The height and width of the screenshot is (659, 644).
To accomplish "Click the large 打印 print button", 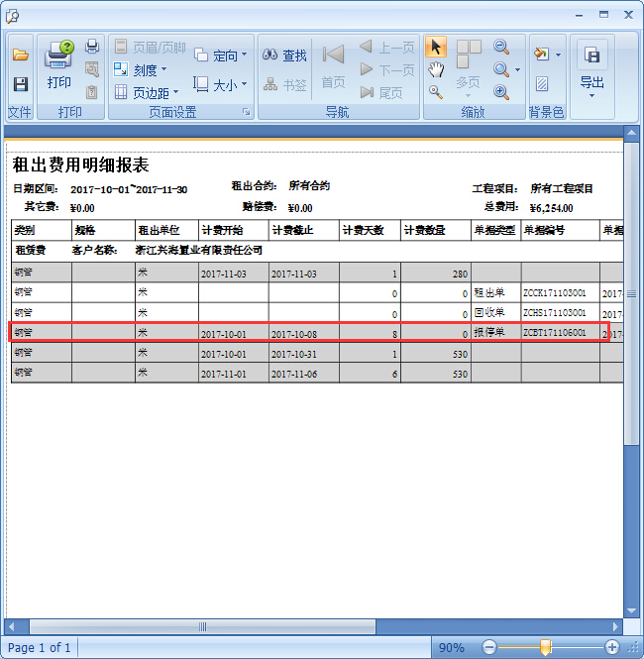I will click(59, 66).
